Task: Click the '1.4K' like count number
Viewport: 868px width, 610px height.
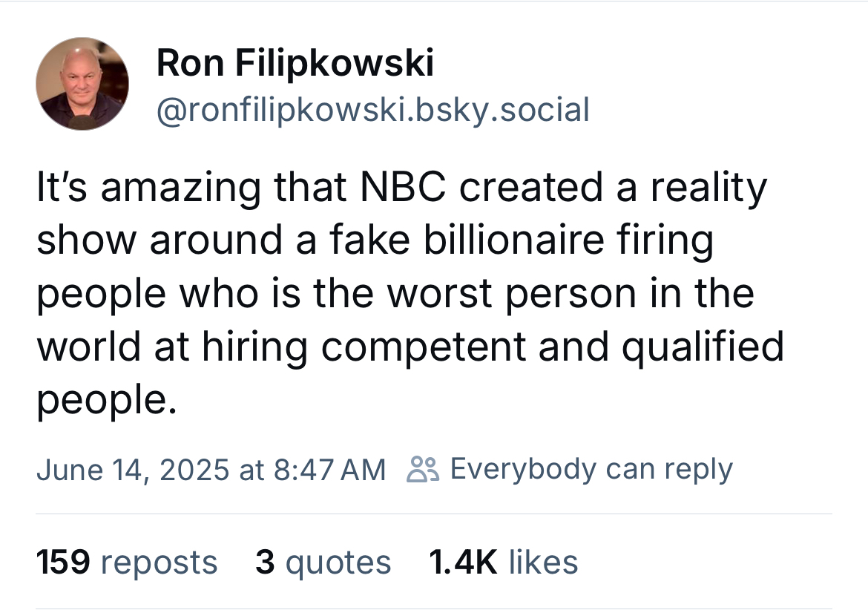Action: (x=463, y=562)
